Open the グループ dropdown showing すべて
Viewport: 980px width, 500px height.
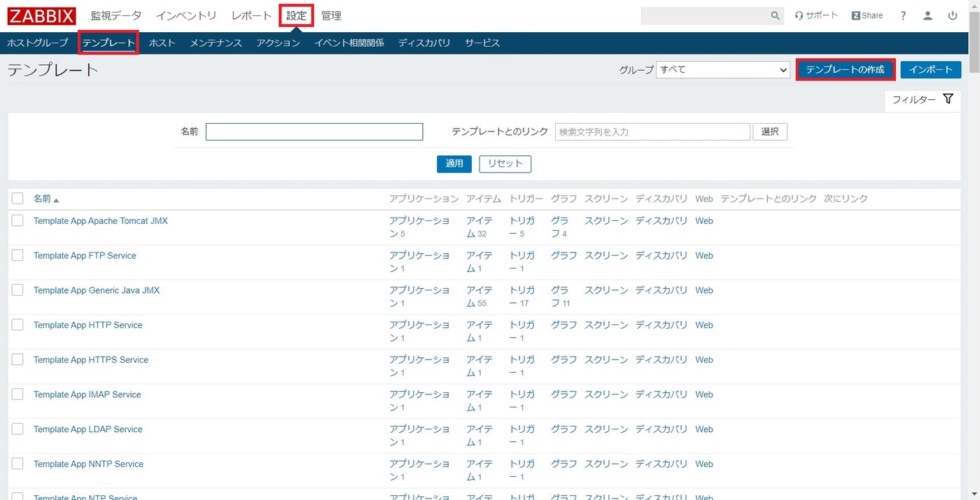click(x=723, y=69)
